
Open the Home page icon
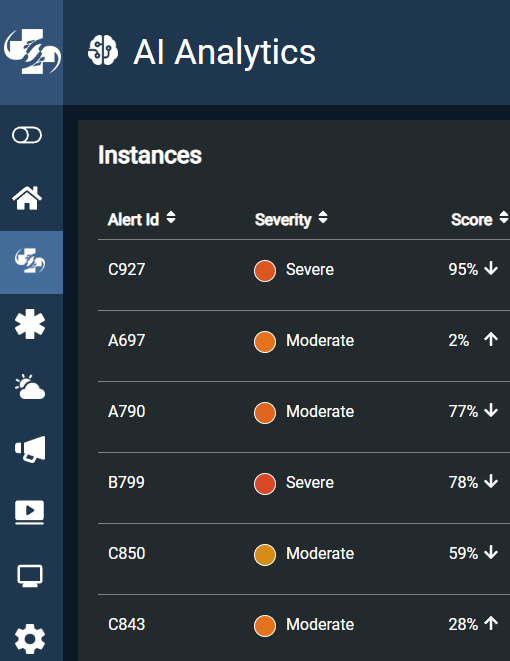pyautogui.click(x=27, y=198)
